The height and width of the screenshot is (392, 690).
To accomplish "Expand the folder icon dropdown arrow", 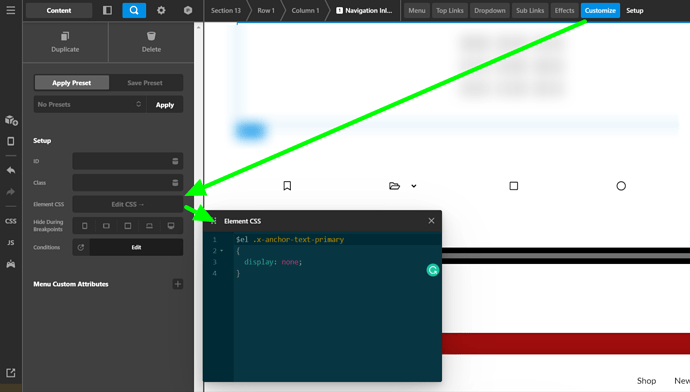I will coord(414,186).
